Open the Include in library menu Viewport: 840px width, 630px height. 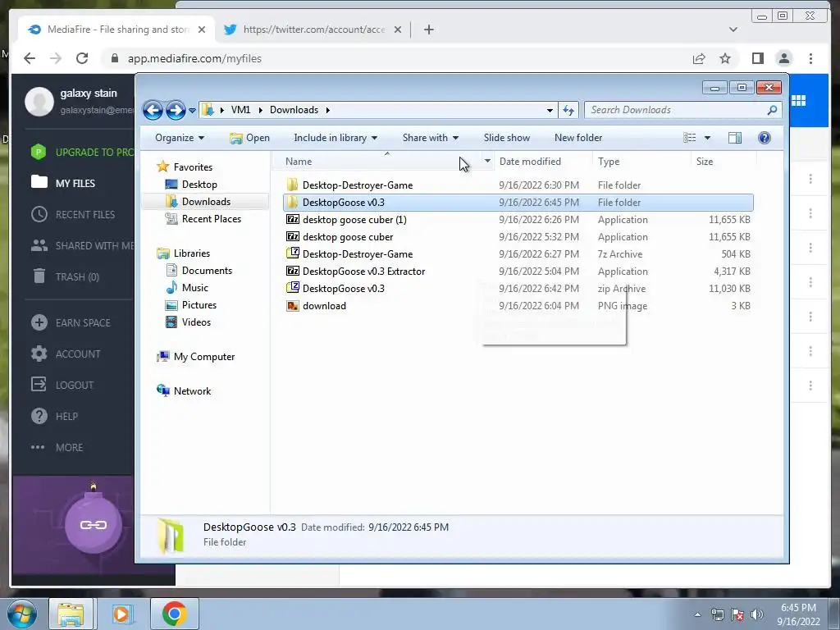click(x=336, y=138)
